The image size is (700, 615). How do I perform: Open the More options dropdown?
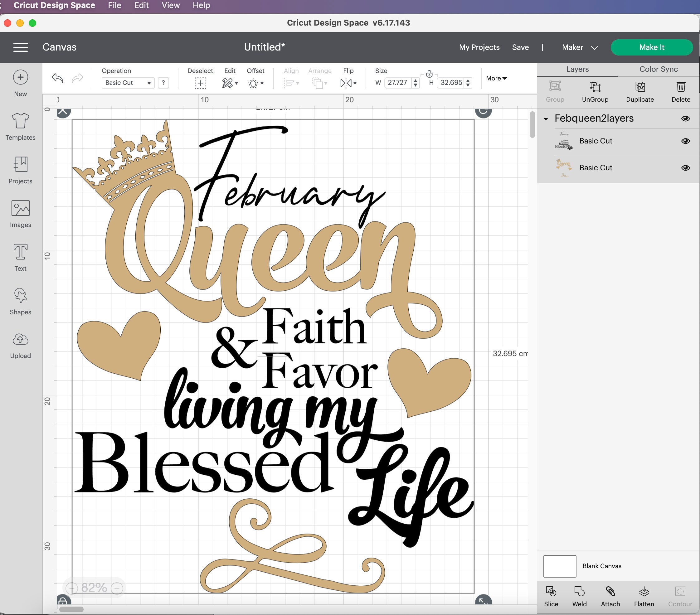(496, 78)
